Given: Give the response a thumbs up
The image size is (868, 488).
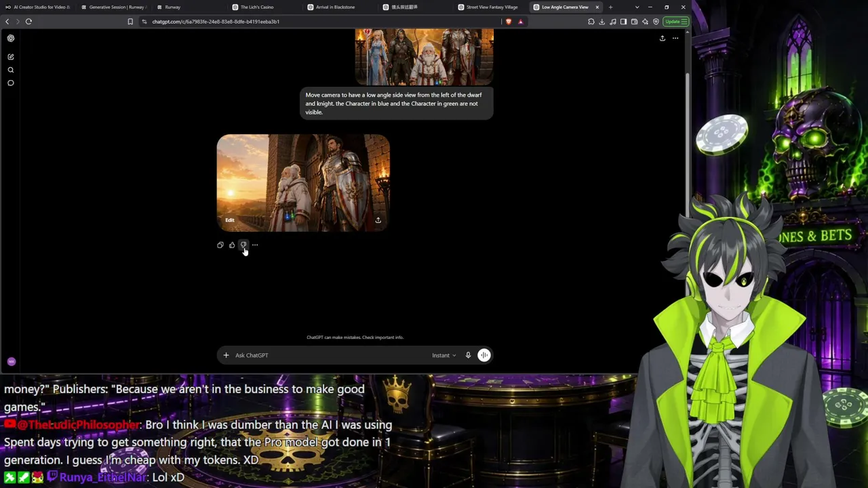Looking at the screenshot, I should tap(232, 245).
